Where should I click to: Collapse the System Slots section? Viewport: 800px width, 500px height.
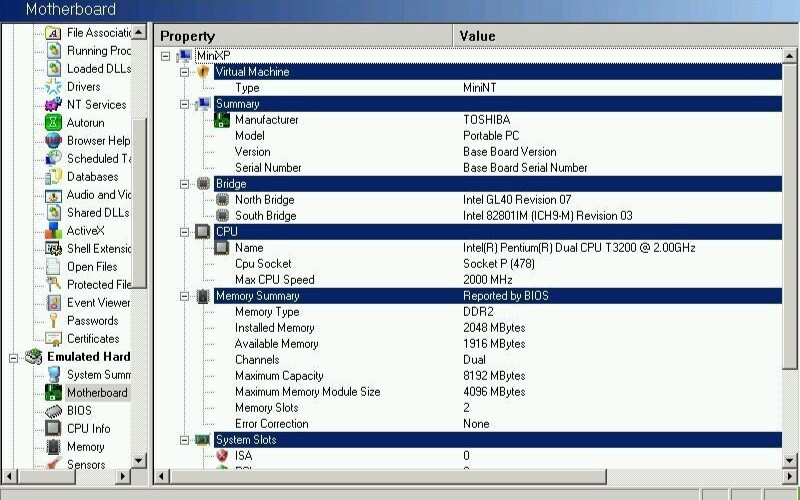[x=184, y=440]
